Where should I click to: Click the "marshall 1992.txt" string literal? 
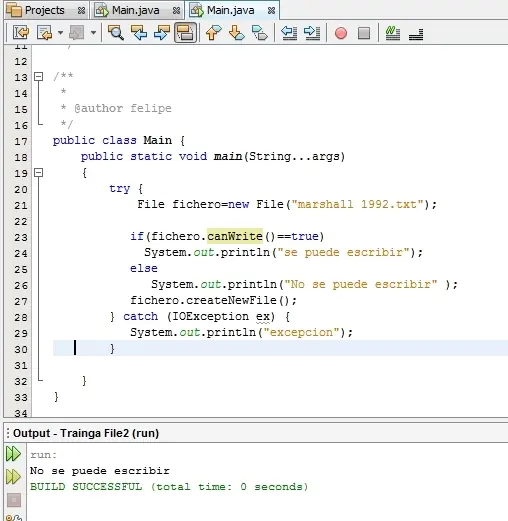click(x=357, y=204)
